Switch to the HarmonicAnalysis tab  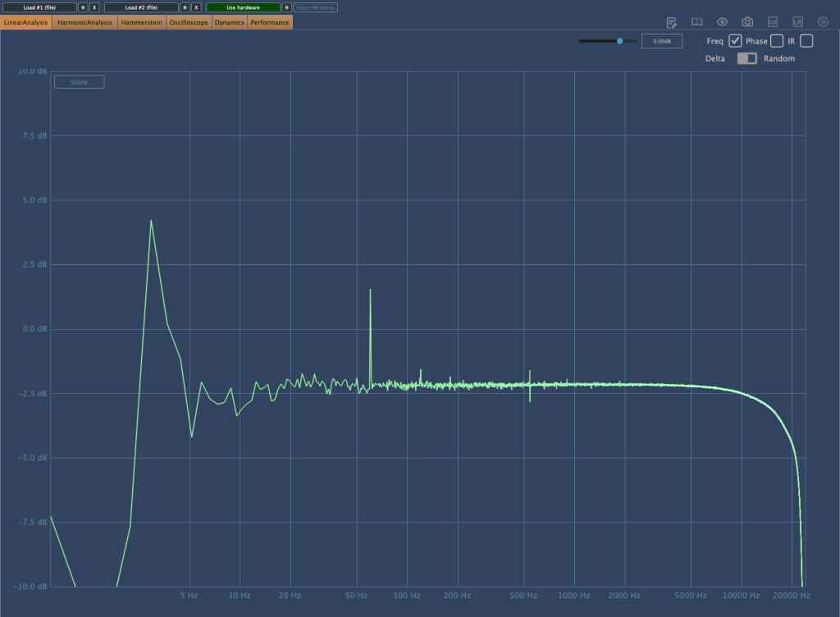pos(84,22)
